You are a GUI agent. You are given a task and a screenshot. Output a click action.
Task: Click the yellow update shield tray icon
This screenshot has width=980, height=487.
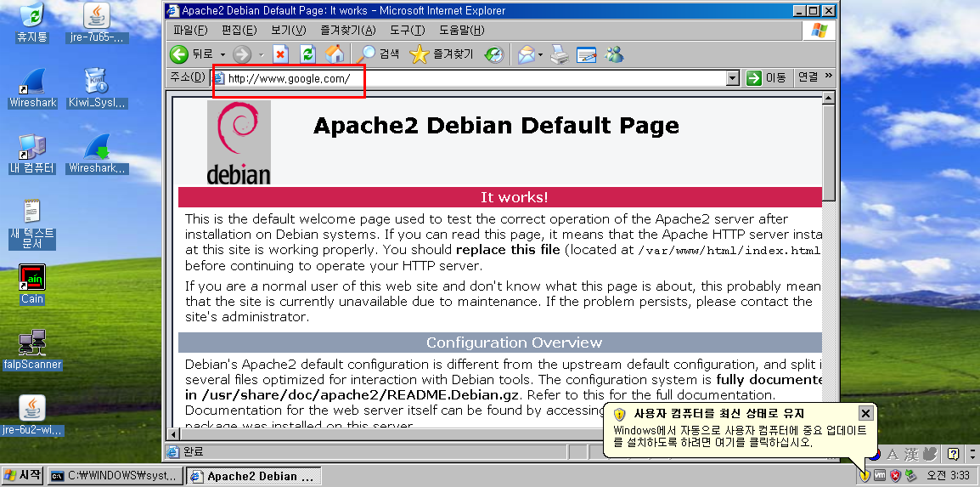tap(865, 476)
